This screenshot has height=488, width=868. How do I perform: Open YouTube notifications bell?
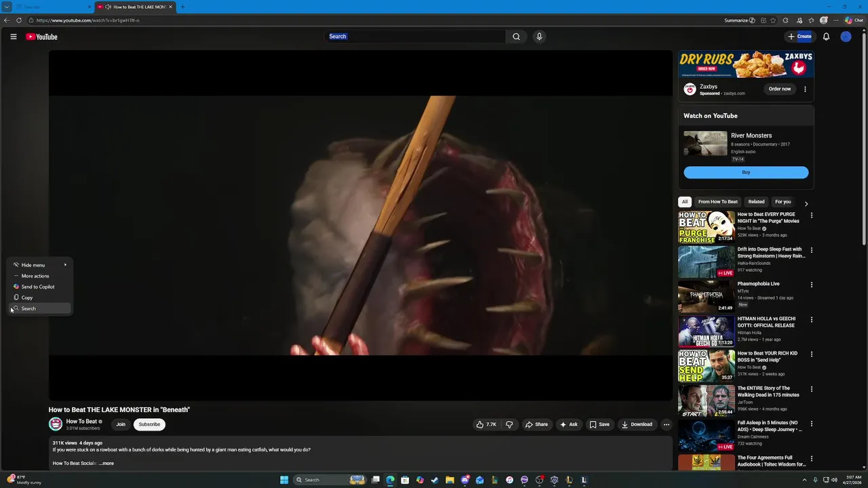826,37
